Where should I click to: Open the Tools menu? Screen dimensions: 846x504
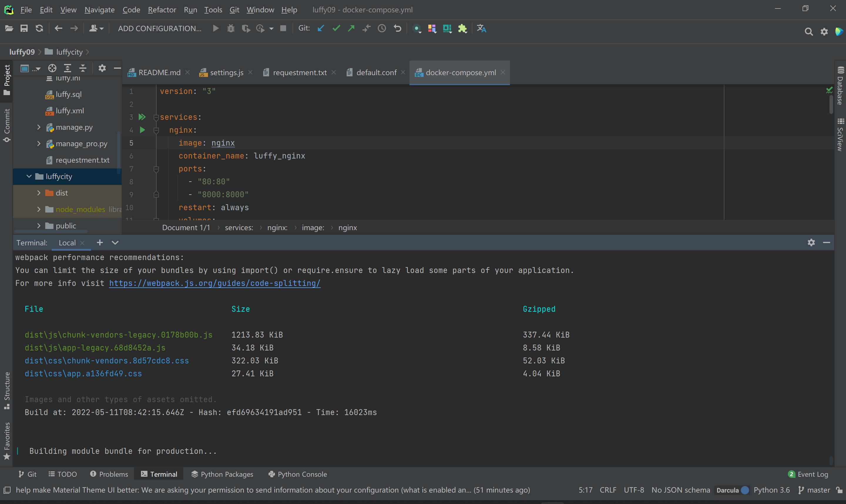213,9
